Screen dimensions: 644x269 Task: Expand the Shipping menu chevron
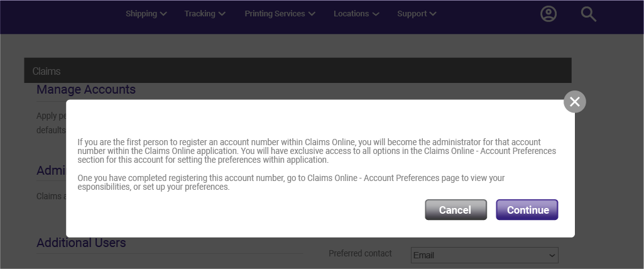(x=163, y=14)
